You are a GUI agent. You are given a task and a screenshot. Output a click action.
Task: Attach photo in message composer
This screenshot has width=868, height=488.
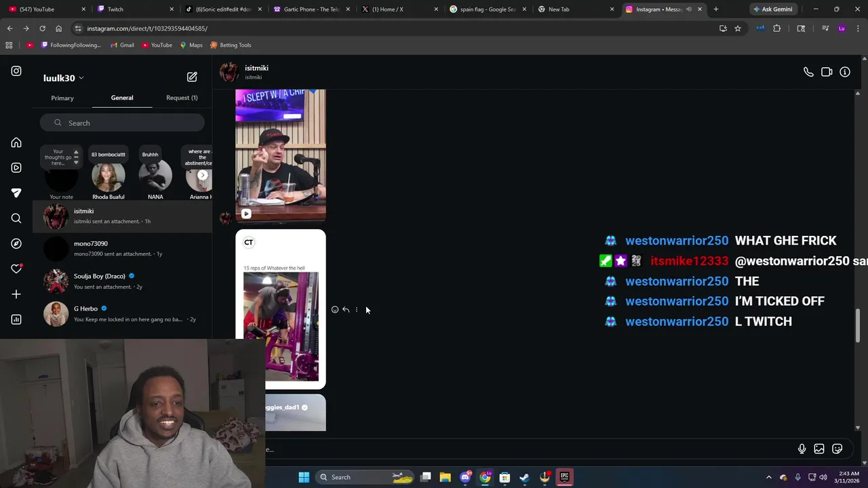tap(819, 449)
